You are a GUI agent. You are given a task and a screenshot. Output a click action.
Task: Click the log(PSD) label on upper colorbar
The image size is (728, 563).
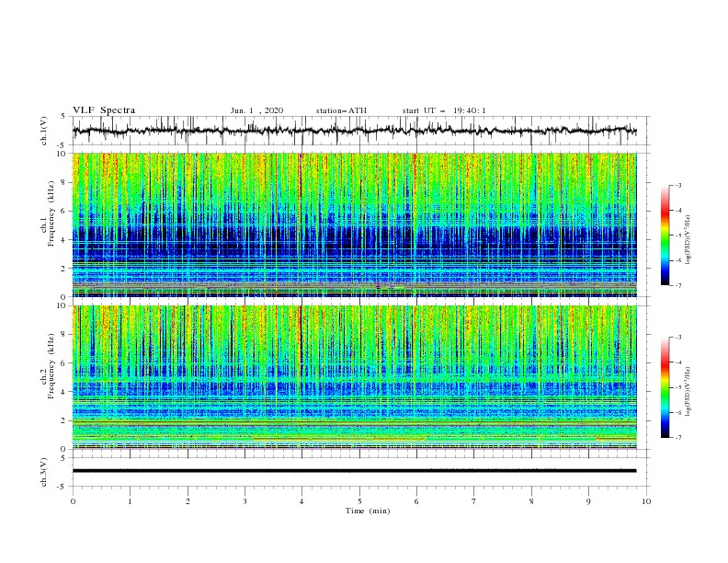(x=688, y=240)
